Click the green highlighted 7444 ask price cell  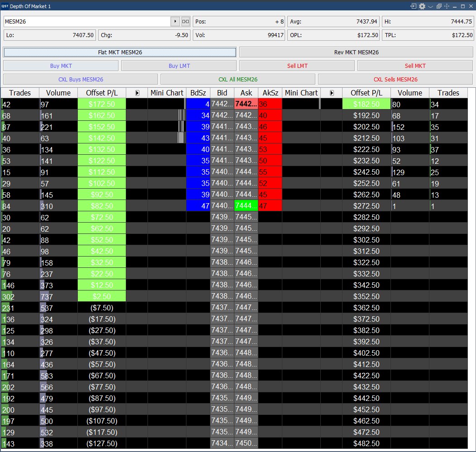246,206
